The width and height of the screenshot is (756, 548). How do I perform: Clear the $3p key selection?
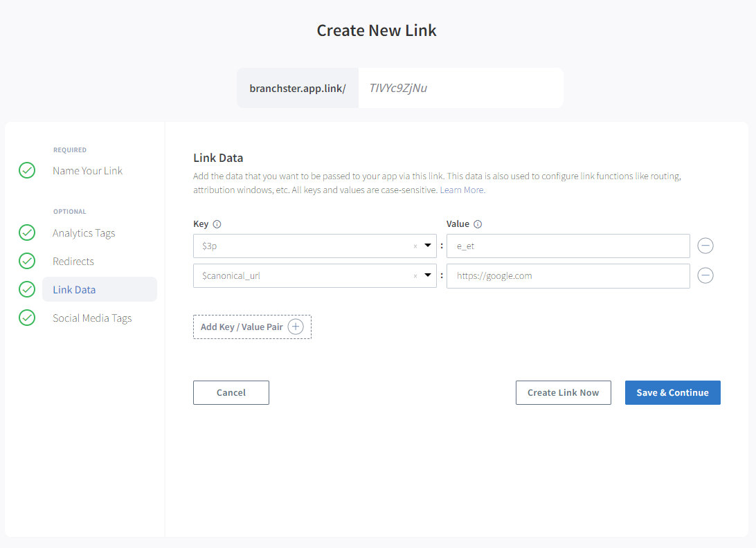(x=415, y=246)
